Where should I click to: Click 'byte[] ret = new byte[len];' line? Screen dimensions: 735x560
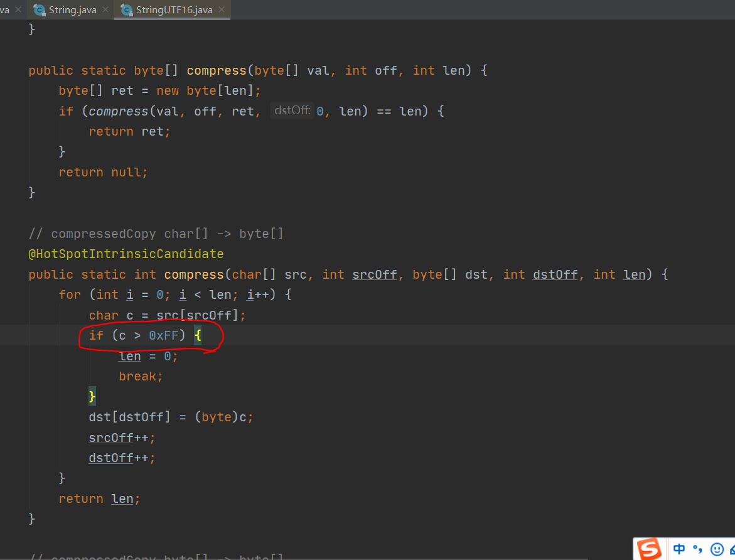point(159,90)
